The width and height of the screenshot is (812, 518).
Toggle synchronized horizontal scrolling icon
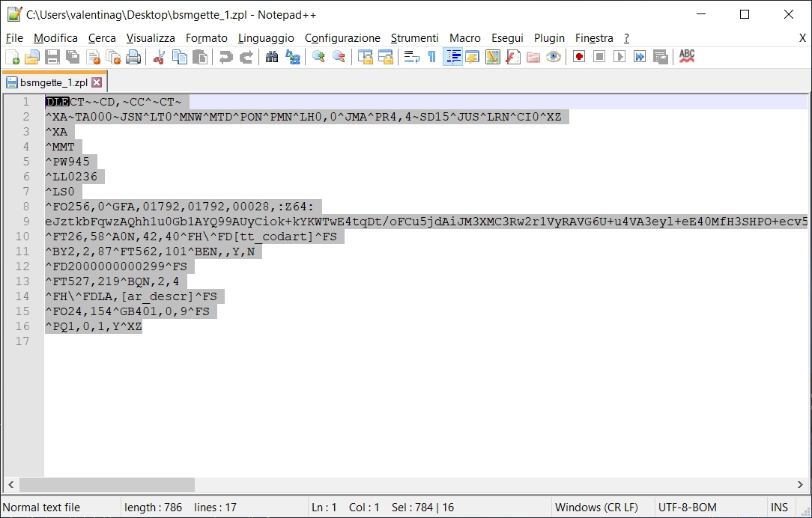pyautogui.click(x=385, y=57)
